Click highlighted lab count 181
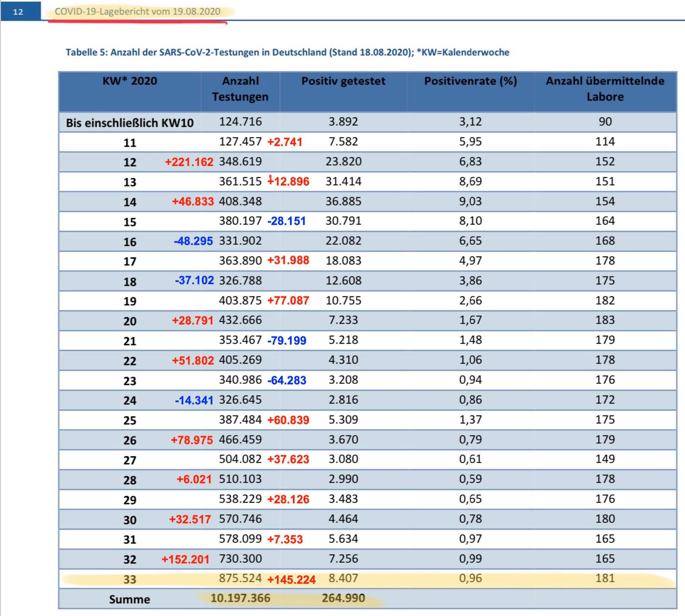This screenshot has width=685, height=616. (x=605, y=579)
